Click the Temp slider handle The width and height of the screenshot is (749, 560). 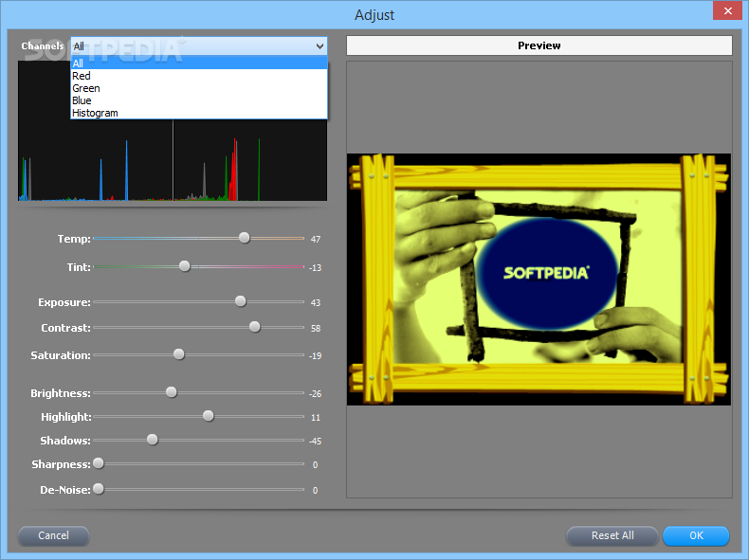click(244, 238)
